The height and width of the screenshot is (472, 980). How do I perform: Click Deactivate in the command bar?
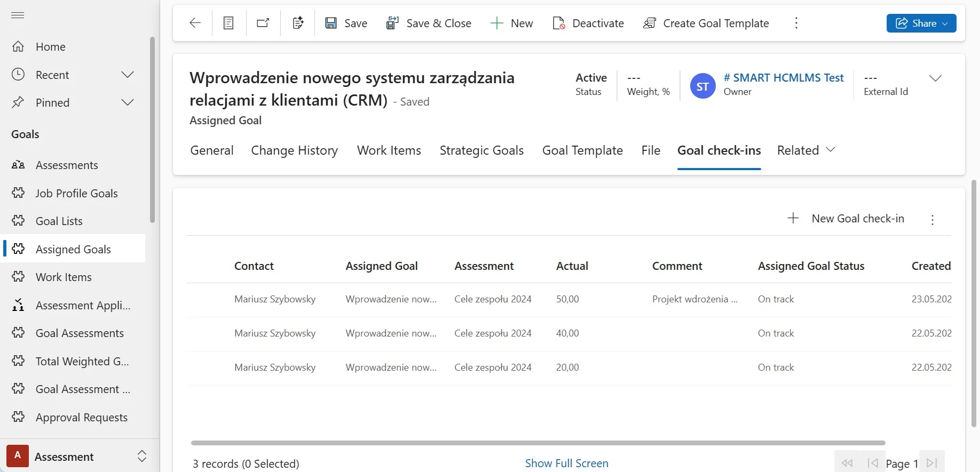pos(588,23)
